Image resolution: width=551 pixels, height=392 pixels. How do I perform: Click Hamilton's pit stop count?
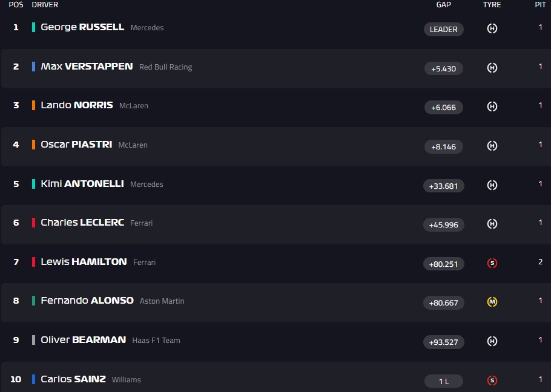coord(540,262)
